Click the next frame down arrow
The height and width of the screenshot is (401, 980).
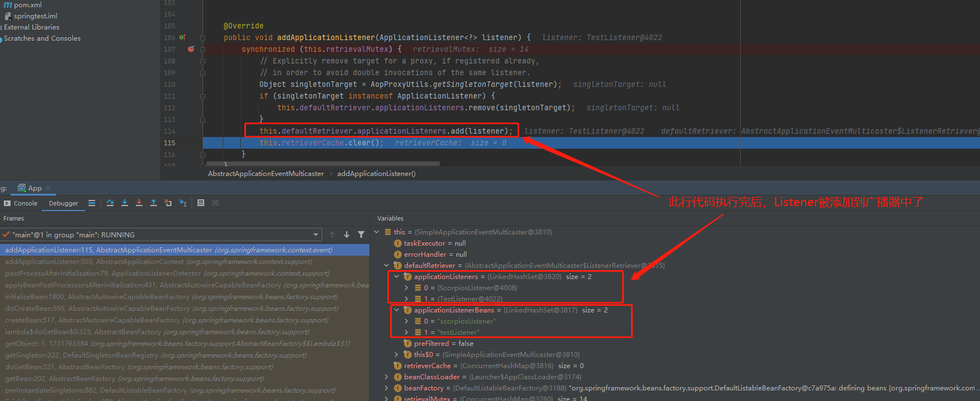coord(347,234)
